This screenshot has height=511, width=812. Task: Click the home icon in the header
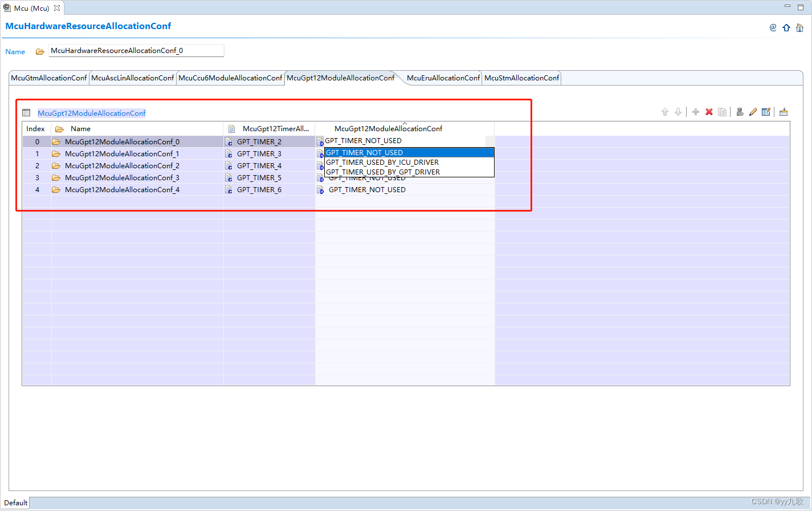(799, 27)
